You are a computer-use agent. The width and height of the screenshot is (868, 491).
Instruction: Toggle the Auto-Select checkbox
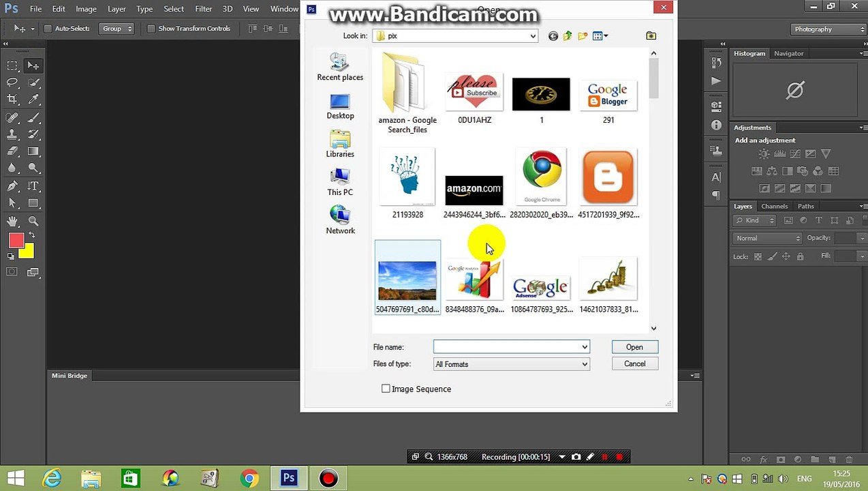[48, 29]
